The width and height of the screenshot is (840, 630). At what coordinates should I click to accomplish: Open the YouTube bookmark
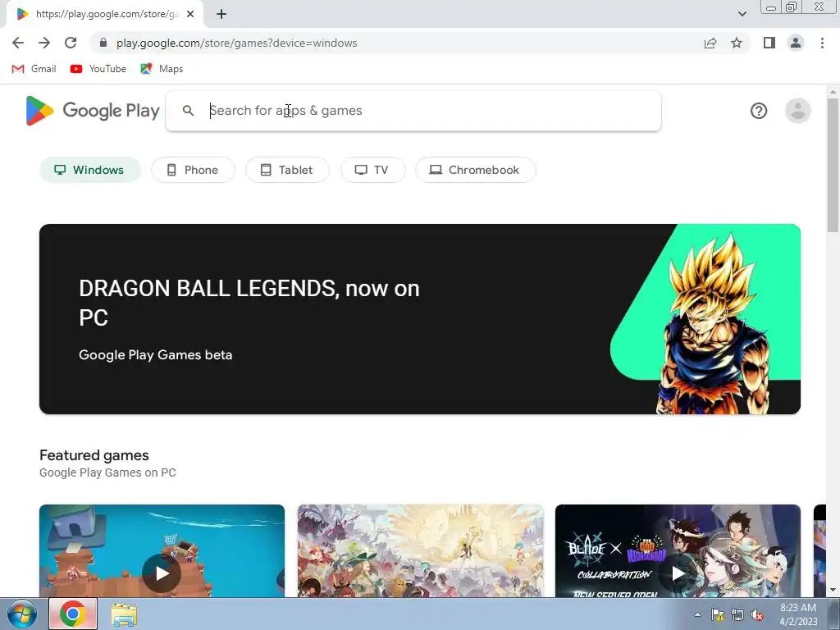tap(98, 69)
